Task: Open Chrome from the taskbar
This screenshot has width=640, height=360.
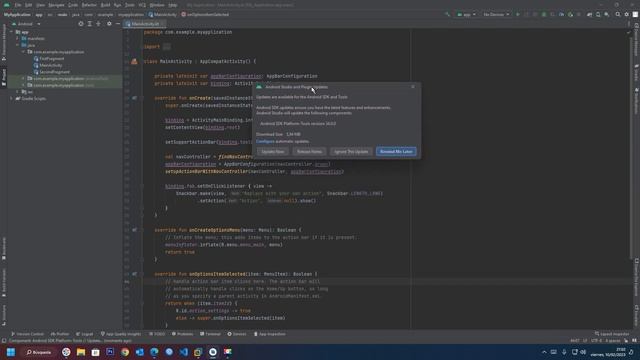Action: coord(125,352)
